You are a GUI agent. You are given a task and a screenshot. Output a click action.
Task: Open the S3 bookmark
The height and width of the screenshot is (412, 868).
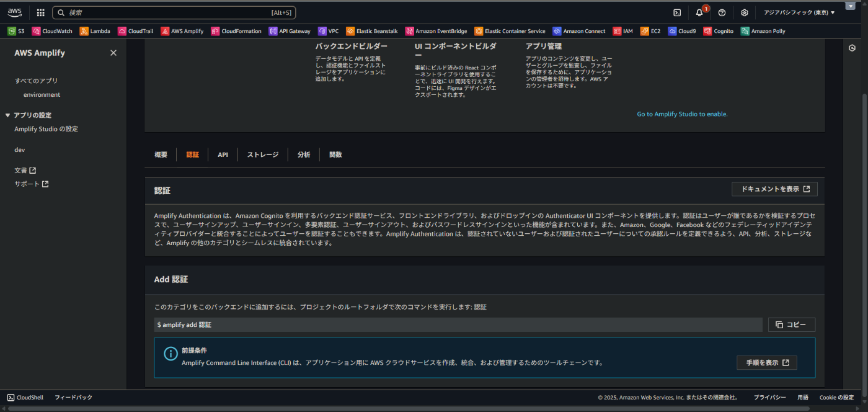pyautogui.click(x=16, y=31)
